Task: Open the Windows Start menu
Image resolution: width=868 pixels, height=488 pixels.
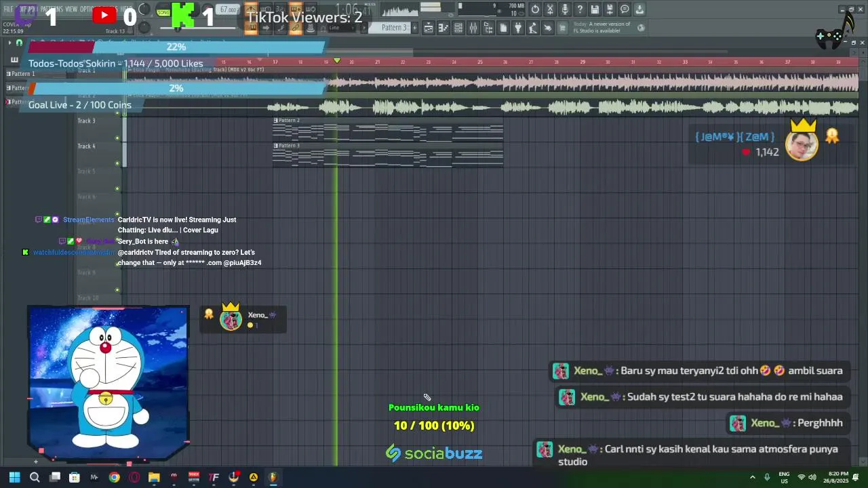Action: point(14,477)
